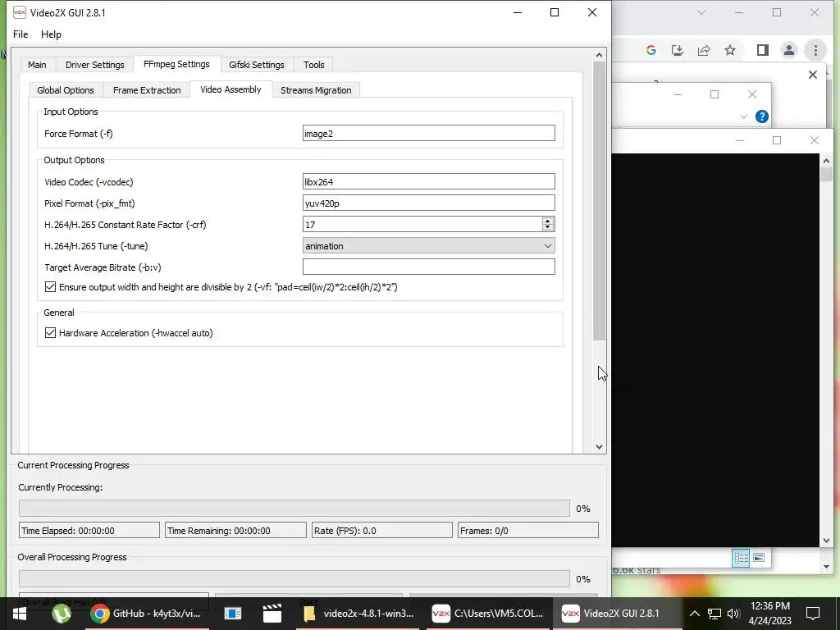Select Video2X GUI 2.8.1 taskbar item
Image resolution: width=840 pixels, height=630 pixels.
click(617, 614)
